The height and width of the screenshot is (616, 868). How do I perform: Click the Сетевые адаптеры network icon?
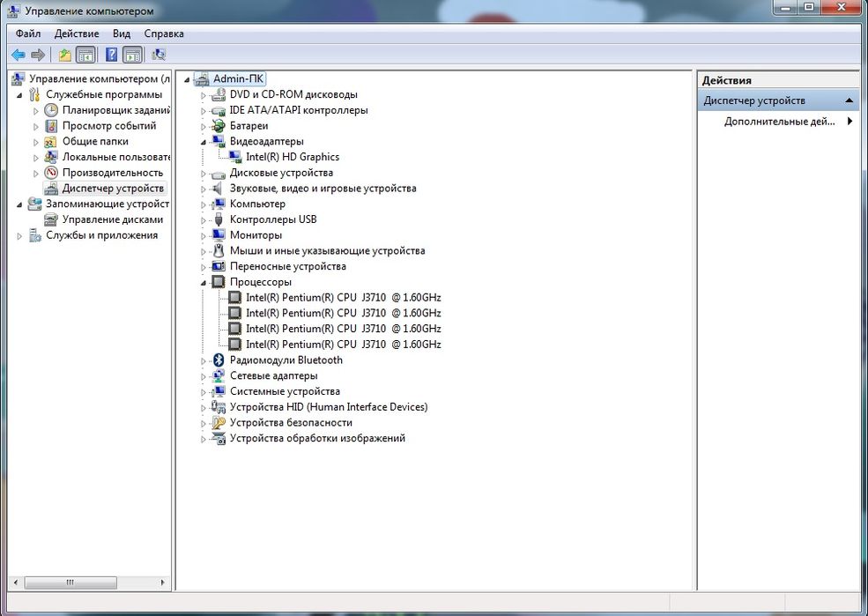219,375
